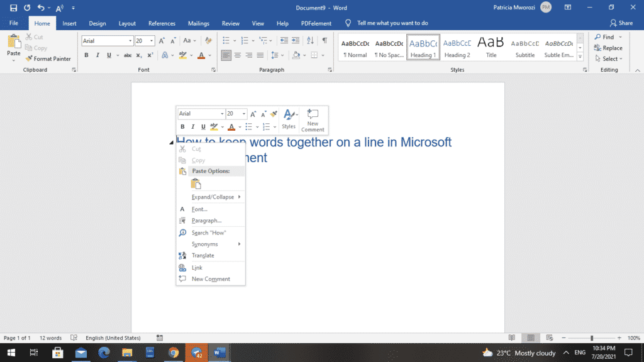The image size is (644, 362).
Task: Toggle bold in the Font group
Action: tap(86, 55)
